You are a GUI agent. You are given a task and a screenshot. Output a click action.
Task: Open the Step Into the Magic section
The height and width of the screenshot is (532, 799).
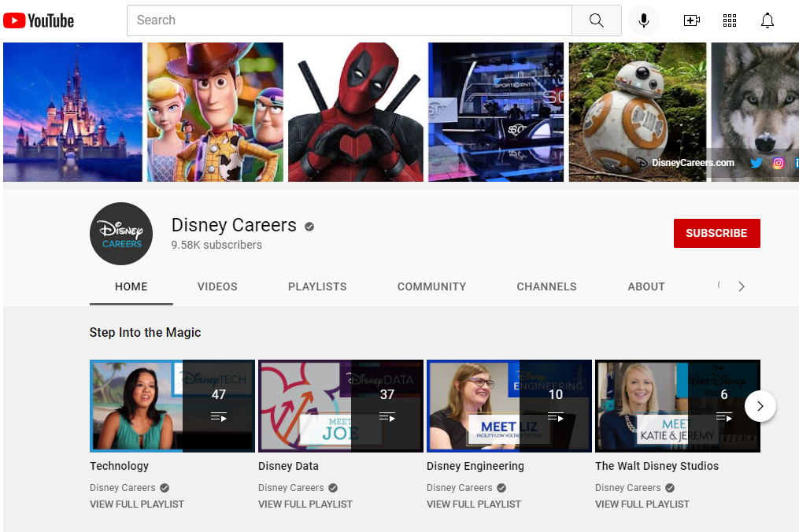point(145,332)
